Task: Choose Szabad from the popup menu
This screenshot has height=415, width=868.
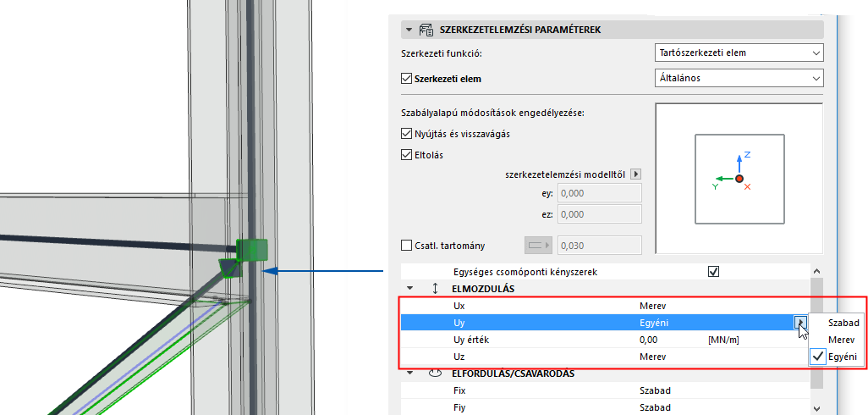Action: [x=843, y=323]
